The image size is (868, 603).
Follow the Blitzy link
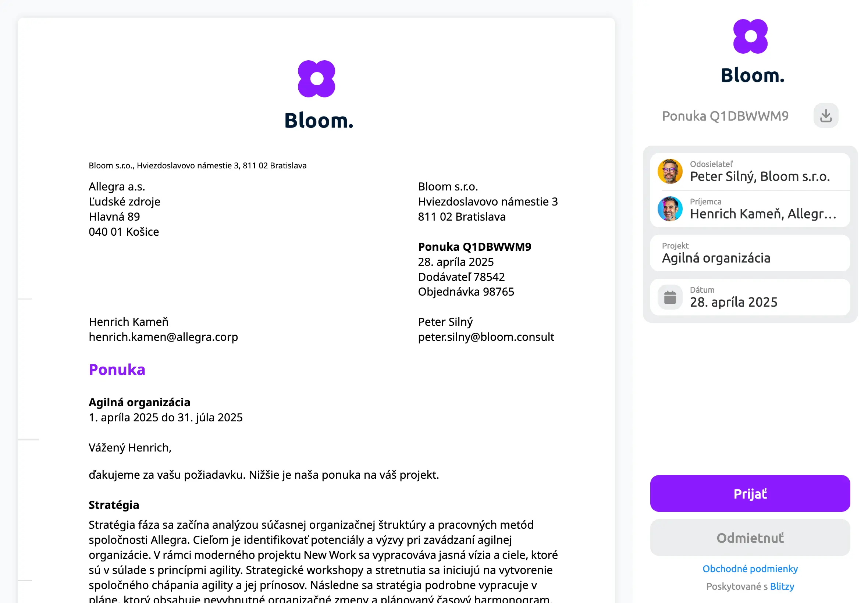pos(781,586)
